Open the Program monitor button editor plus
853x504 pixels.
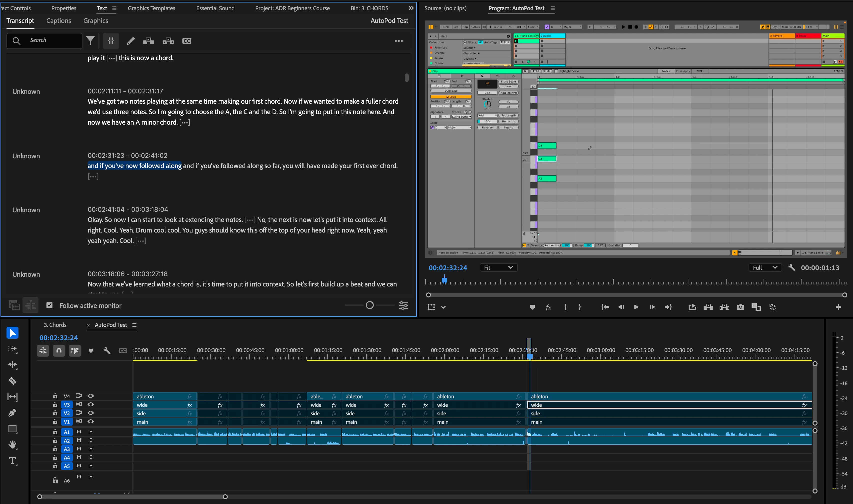pyautogui.click(x=839, y=307)
